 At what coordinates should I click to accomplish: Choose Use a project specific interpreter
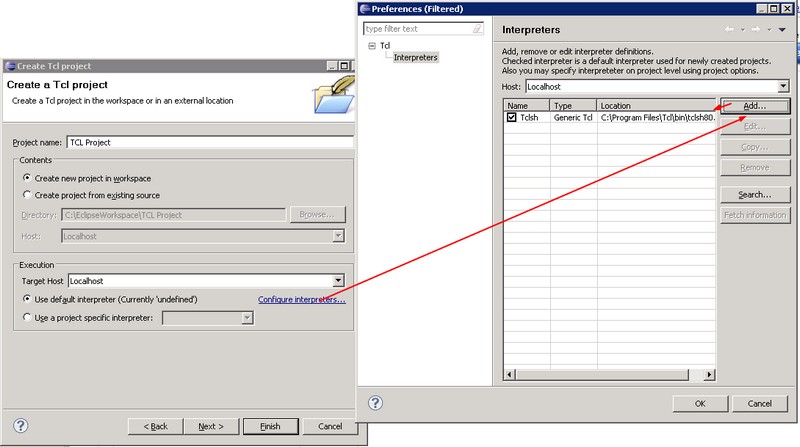[x=27, y=318]
